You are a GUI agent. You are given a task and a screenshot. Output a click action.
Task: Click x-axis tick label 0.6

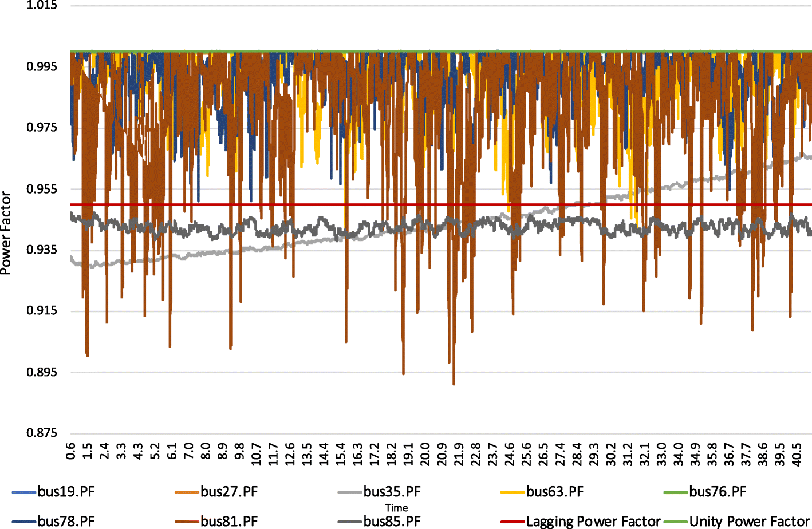71,451
